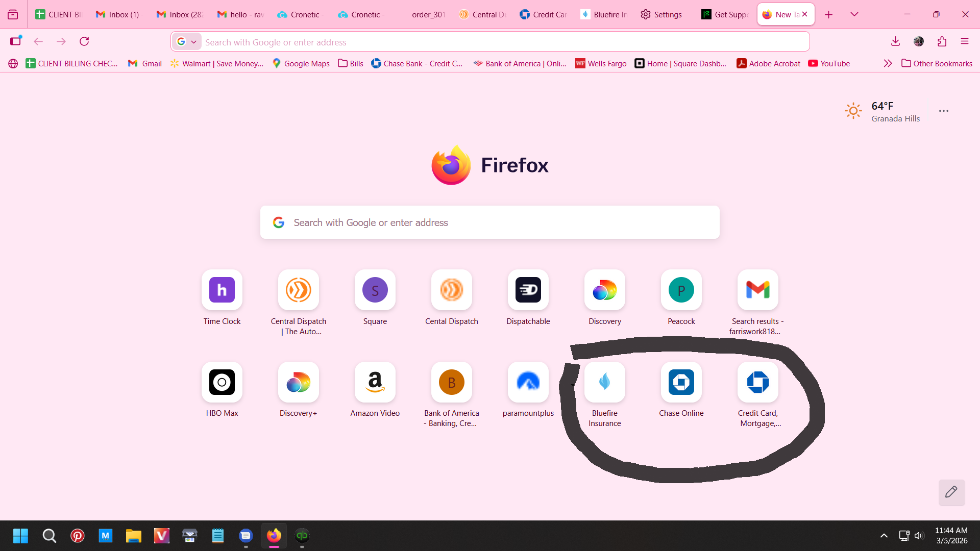Switch to the Settings tab

click(661, 14)
